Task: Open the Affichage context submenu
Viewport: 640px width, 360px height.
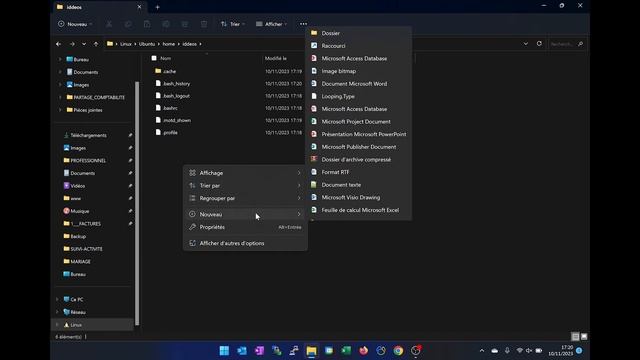Action: point(245,173)
